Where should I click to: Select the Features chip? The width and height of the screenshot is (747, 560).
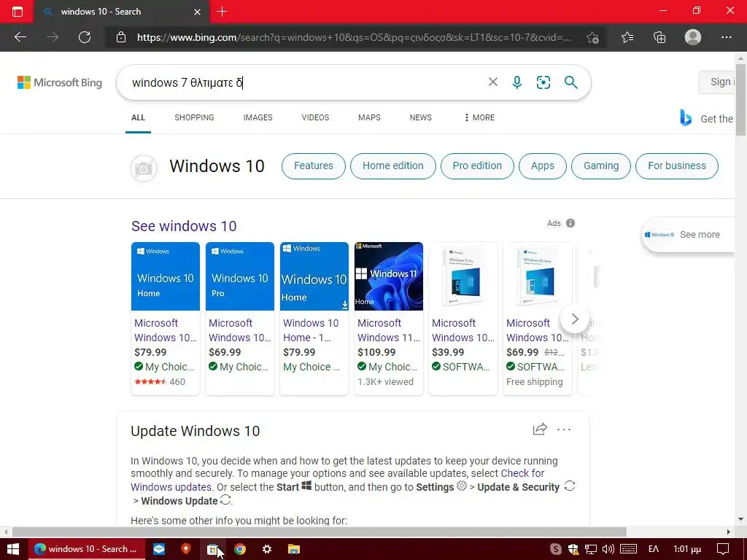point(314,166)
